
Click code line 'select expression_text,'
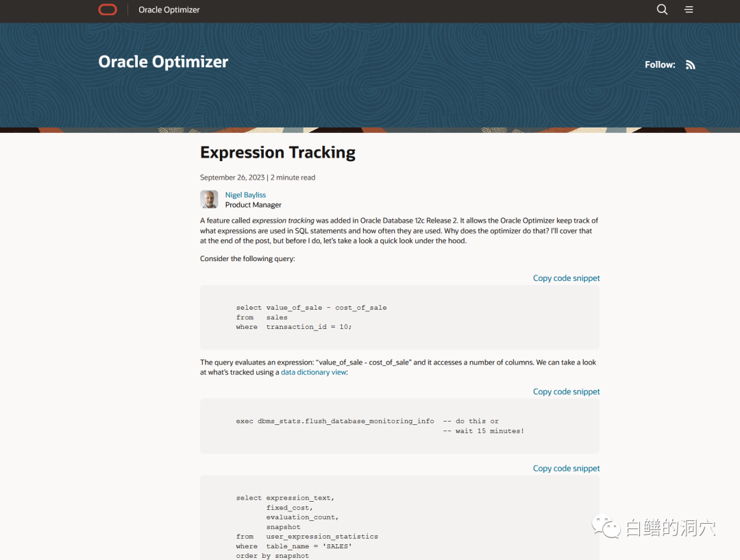(285, 498)
